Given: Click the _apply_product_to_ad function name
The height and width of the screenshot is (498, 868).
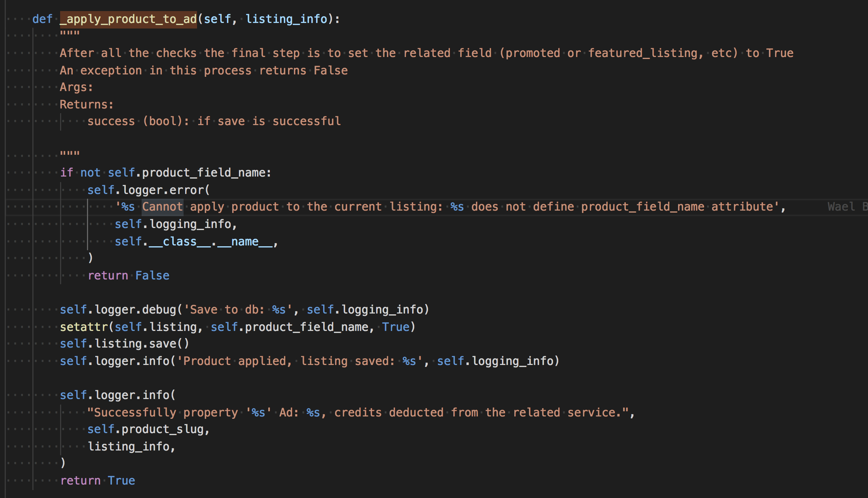Looking at the screenshot, I should pos(128,19).
